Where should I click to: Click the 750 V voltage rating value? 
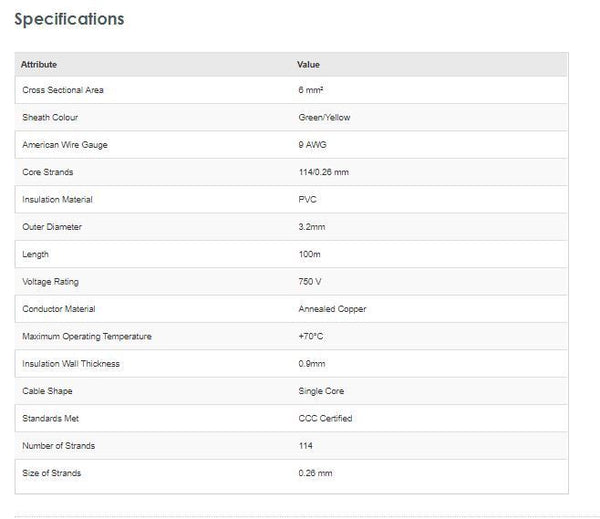[x=312, y=282]
